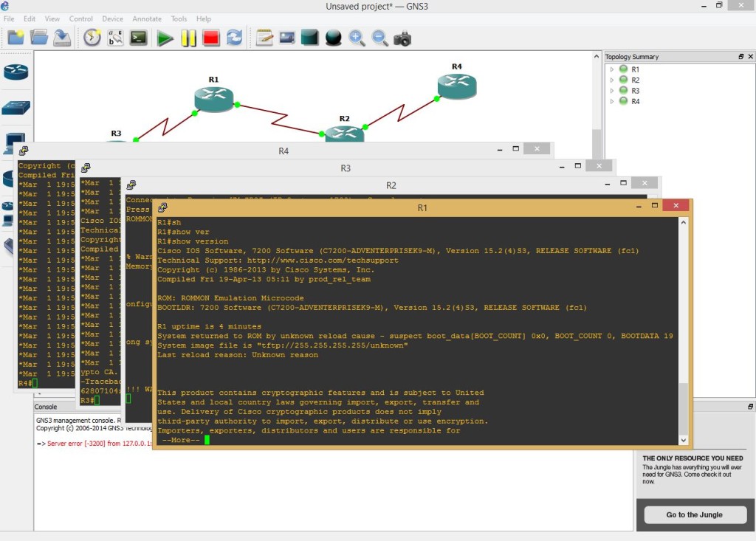Toggle suspend on all devices
Image resolution: width=756 pixels, height=541 pixels.
188,37
